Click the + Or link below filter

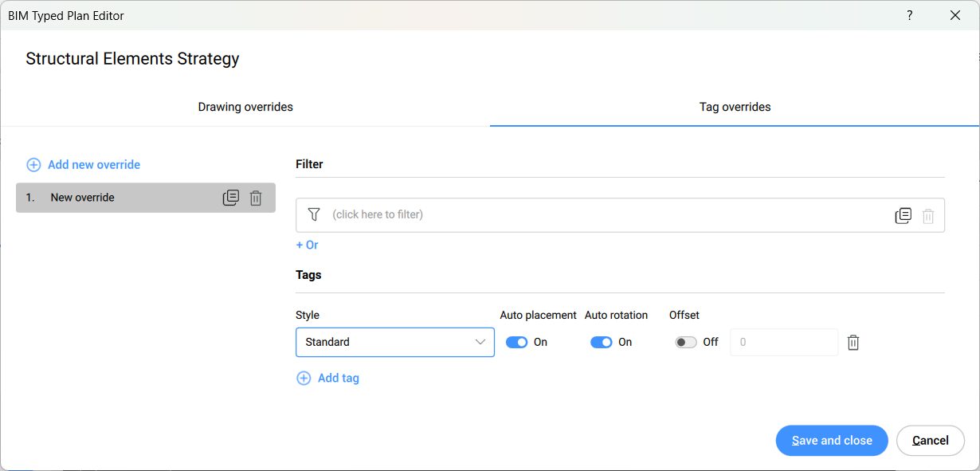pos(307,245)
